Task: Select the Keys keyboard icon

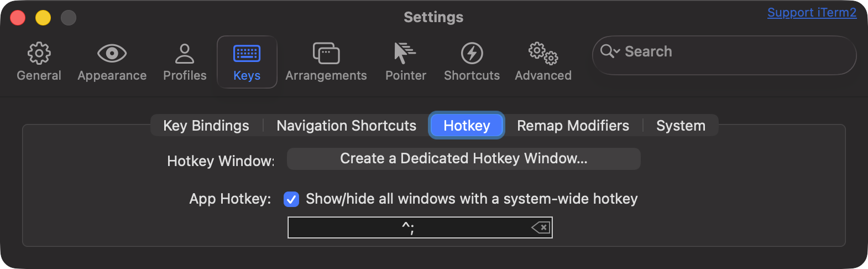Action: (x=247, y=54)
